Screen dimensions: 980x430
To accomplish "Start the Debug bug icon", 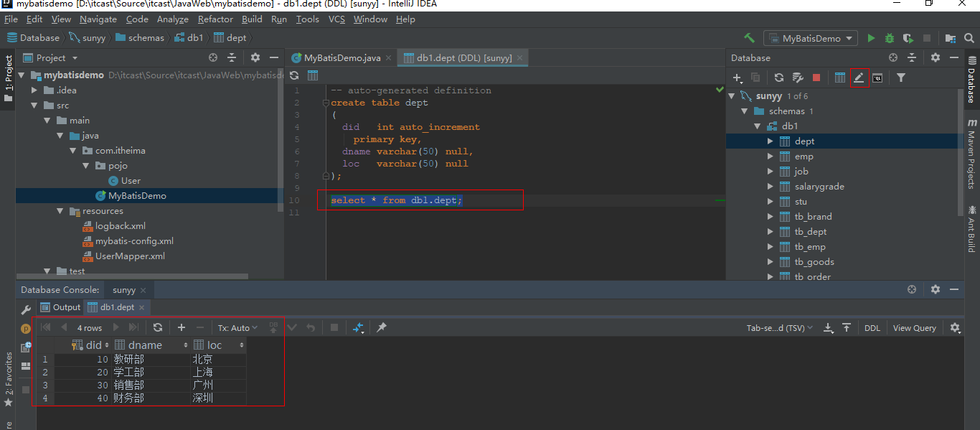I will pyautogui.click(x=890, y=38).
